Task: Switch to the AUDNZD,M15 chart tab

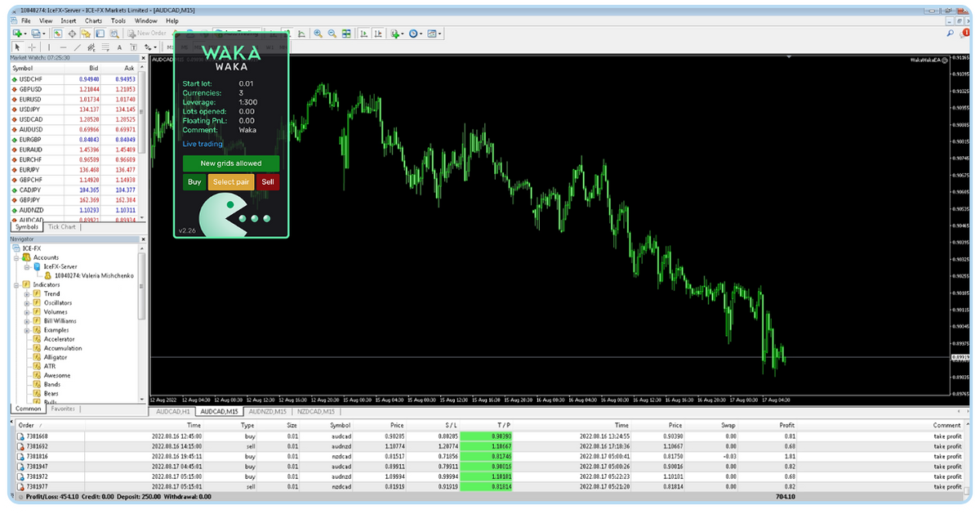Action: pyautogui.click(x=267, y=411)
